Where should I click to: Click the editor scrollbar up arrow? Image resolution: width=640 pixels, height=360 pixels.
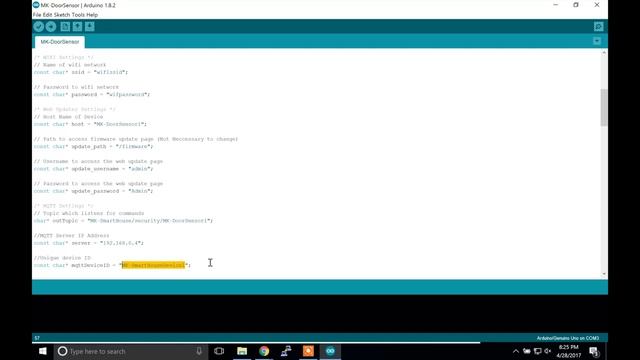[x=604, y=53]
